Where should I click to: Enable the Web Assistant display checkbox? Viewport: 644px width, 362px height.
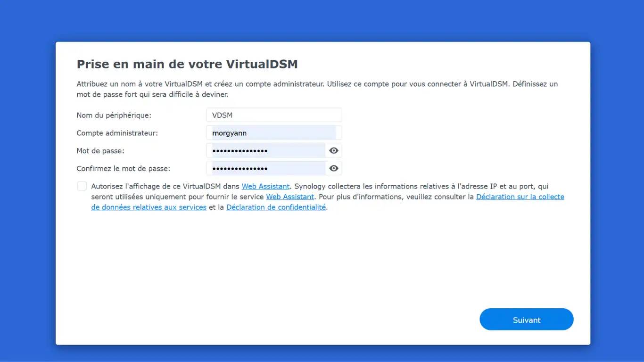pos(82,186)
